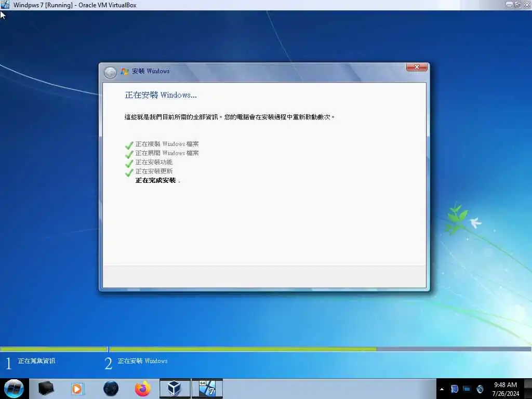Switch to VirtualBox Manager taskbar button
This screenshot has width=532, height=399.
point(175,389)
